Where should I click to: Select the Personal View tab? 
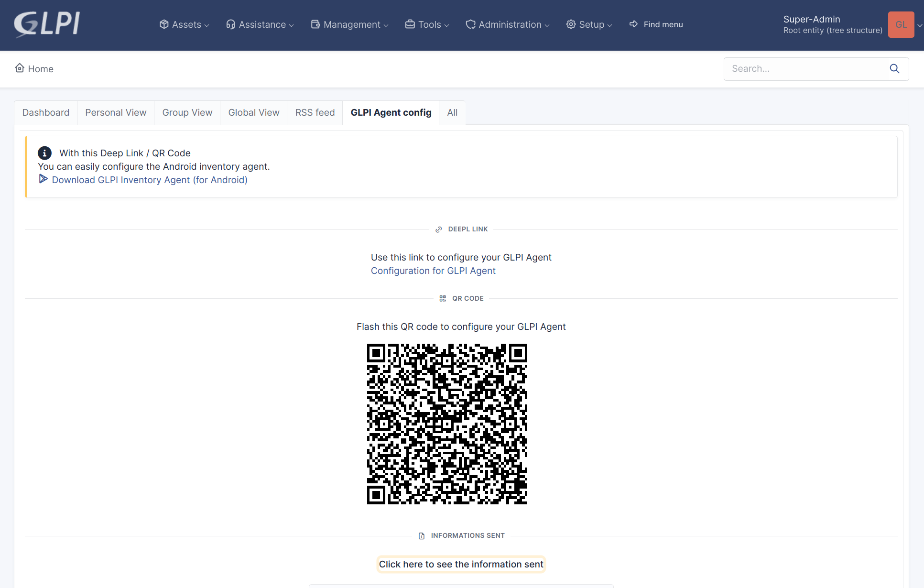point(116,112)
